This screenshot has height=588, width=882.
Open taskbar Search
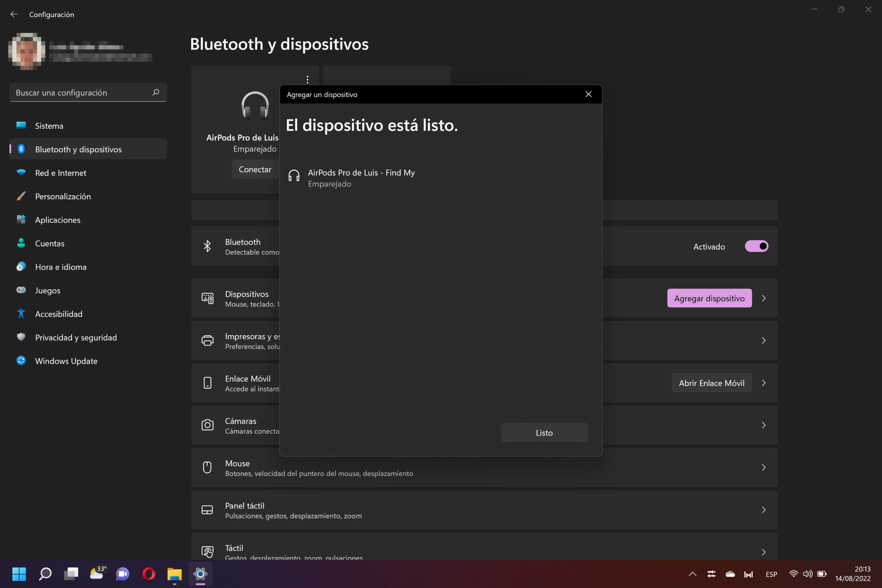(45, 574)
